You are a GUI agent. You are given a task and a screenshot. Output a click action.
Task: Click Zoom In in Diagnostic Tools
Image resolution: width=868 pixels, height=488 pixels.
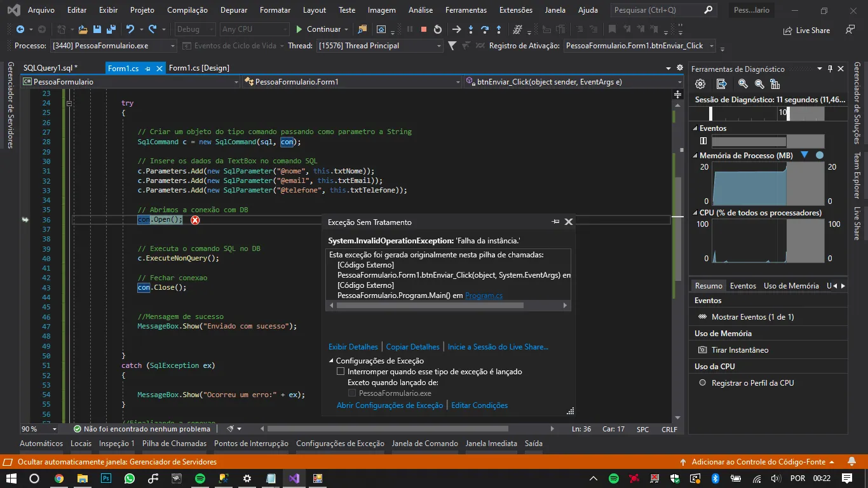743,84
